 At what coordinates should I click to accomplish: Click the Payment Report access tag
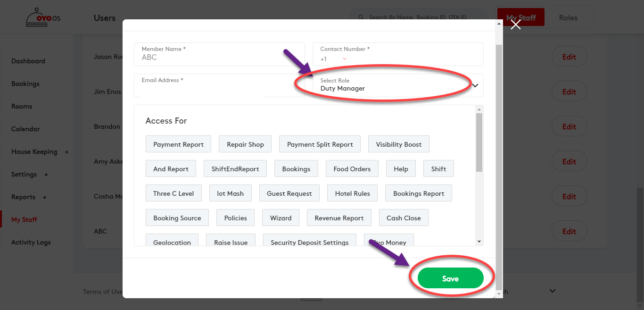tap(178, 144)
